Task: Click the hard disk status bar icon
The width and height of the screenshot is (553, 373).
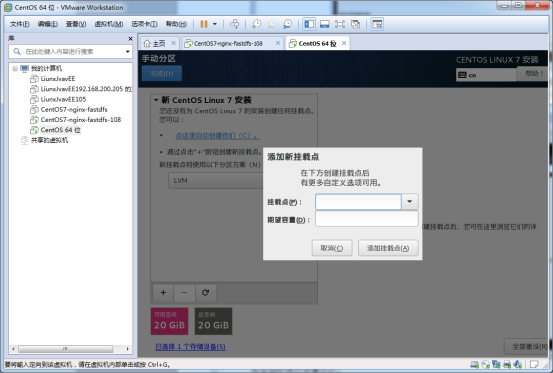Action: (474, 364)
